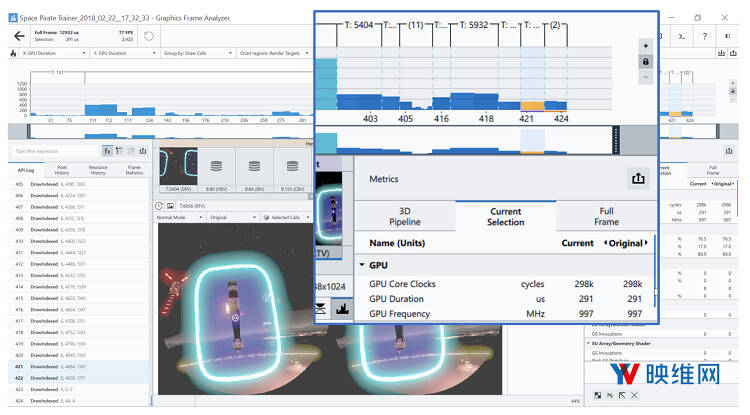This screenshot has height=415, width=750.
Task: Click the help question mark icon
Action: point(703,36)
